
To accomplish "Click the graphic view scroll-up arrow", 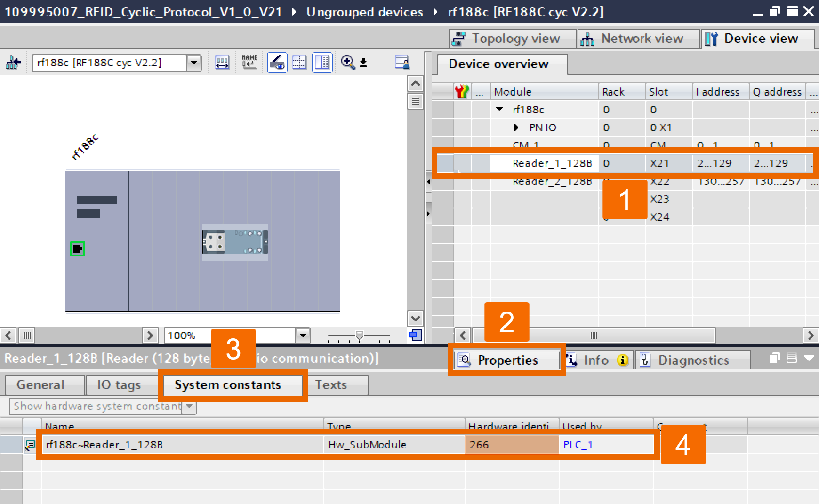I will [415, 84].
